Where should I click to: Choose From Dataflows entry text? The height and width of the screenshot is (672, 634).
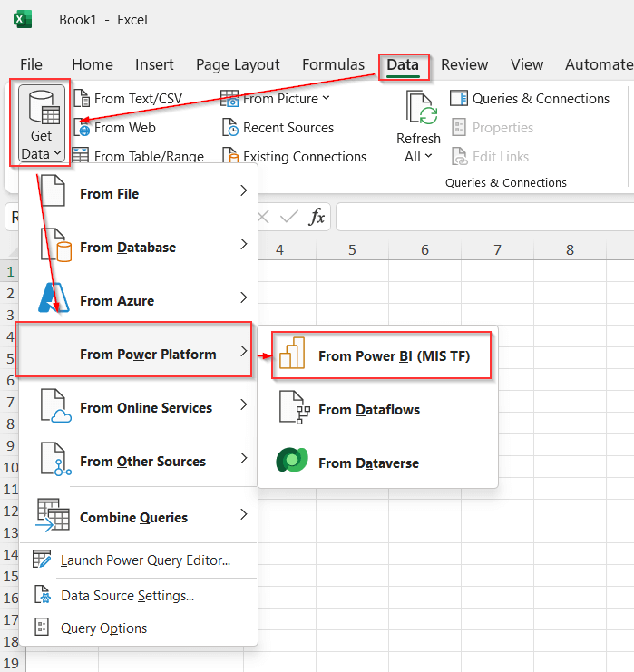(x=369, y=410)
